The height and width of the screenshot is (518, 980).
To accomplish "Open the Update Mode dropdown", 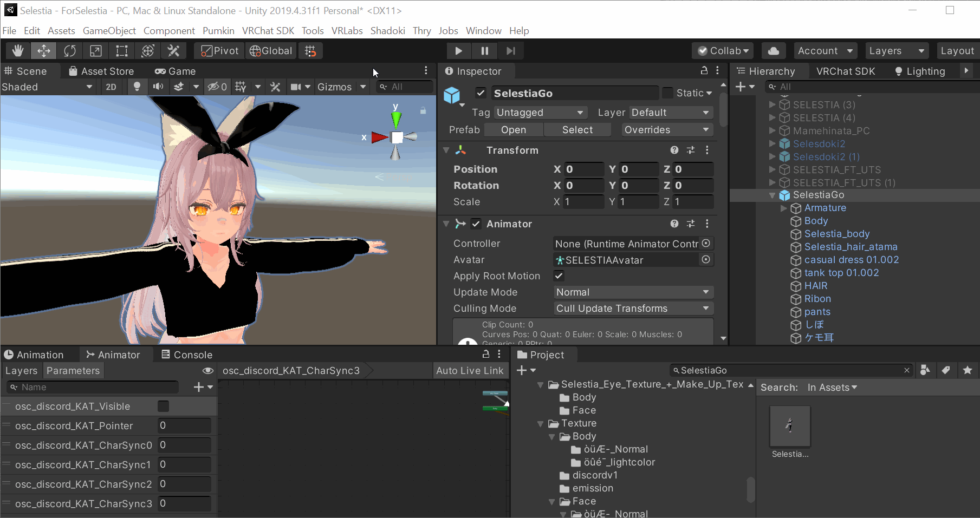I will (x=633, y=292).
